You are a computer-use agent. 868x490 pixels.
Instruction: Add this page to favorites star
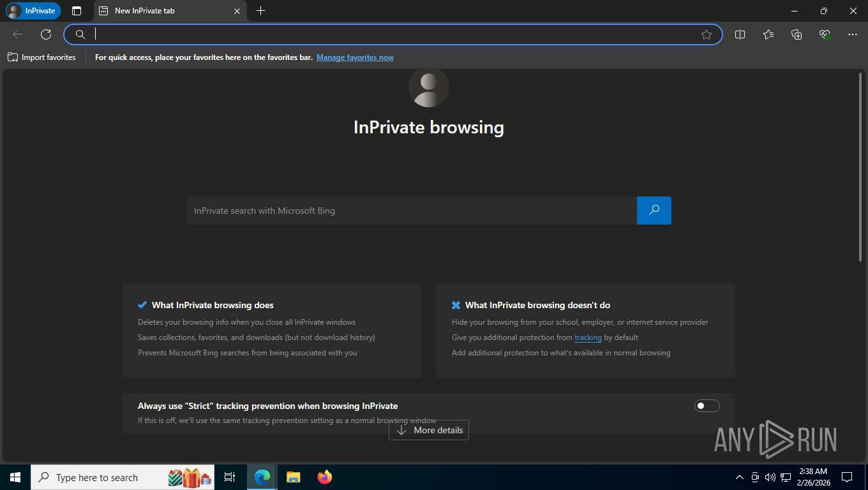[707, 34]
